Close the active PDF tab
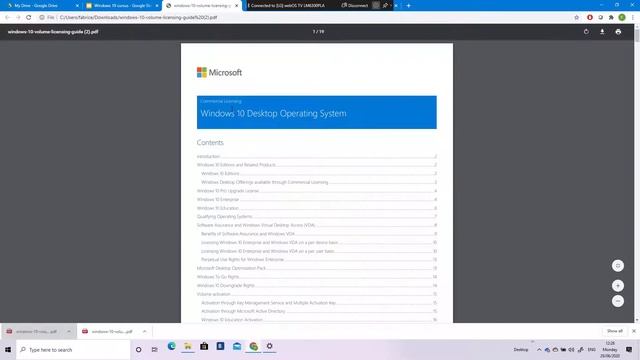 tap(236, 6)
